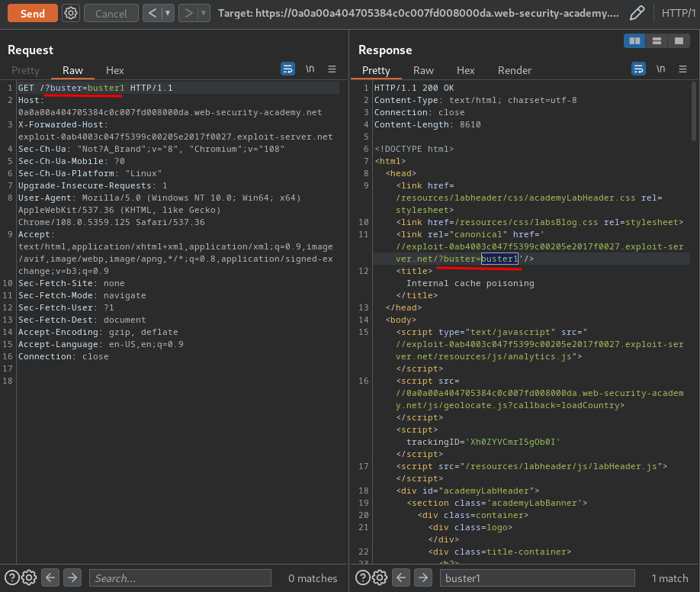Click the Accept-Language header line
The height and width of the screenshot is (592, 700).
101,344
